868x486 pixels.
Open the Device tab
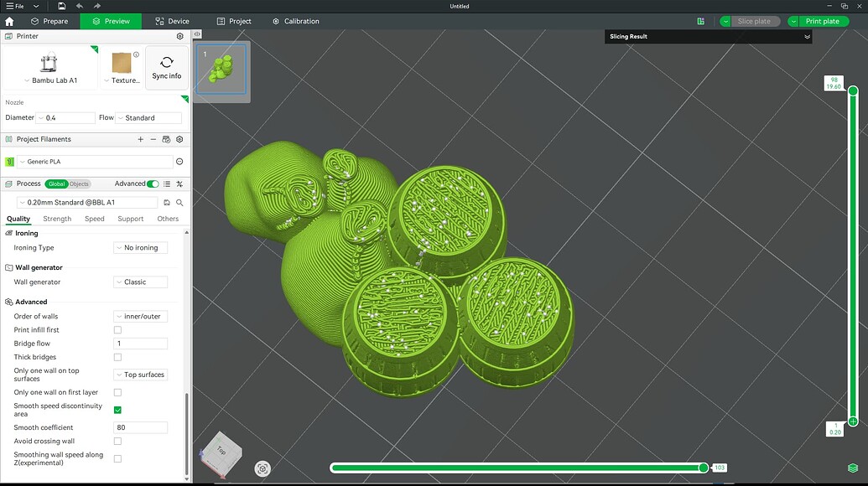coord(172,21)
